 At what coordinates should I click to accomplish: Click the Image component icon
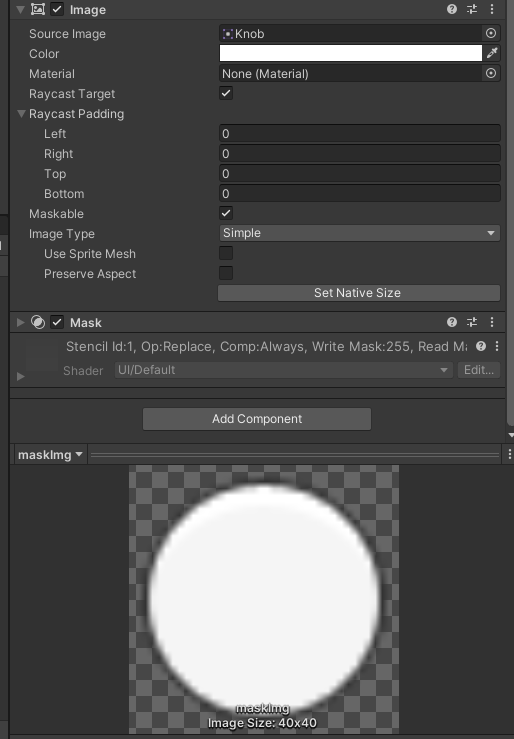pos(38,9)
